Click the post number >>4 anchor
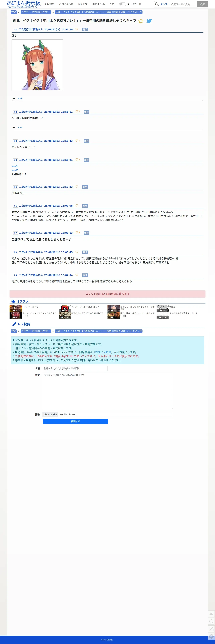215x644 pixels. click(x=15, y=160)
